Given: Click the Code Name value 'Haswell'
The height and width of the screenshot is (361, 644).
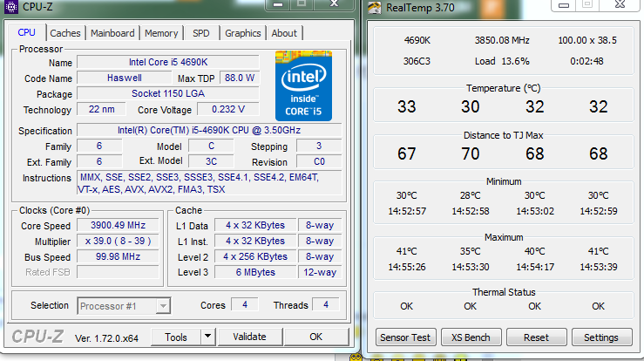Looking at the screenshot, I should point(125,78).
